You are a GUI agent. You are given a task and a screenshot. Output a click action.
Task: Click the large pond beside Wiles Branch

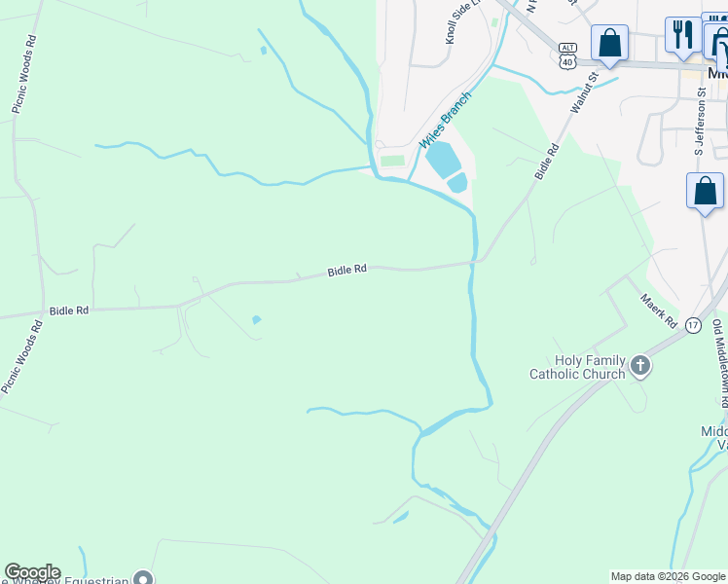(x=443, y=160)
